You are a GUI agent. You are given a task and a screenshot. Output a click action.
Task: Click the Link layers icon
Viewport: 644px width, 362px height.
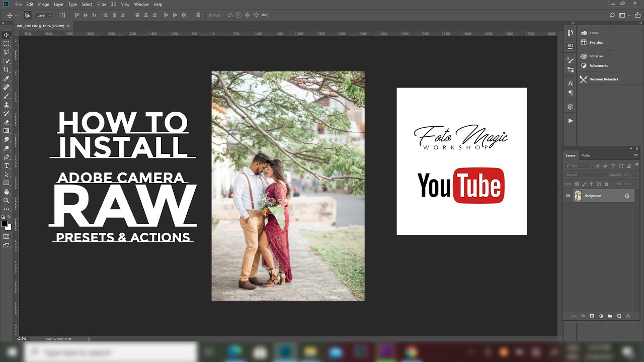coord(574,316)
